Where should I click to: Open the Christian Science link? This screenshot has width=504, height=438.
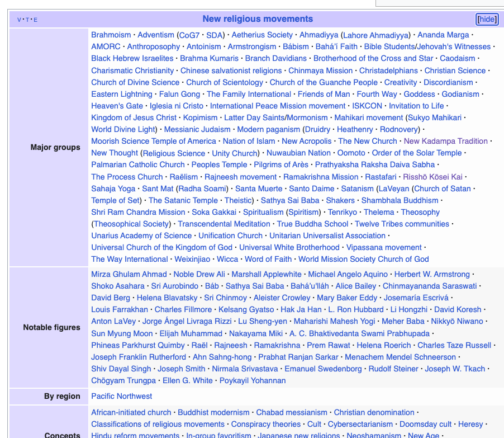coord(455,70)
